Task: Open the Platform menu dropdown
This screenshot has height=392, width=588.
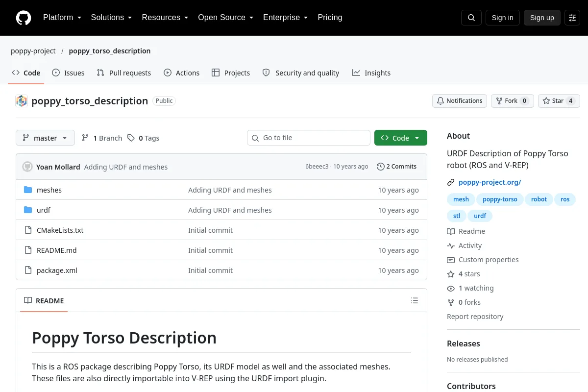Action: (62, 18)
